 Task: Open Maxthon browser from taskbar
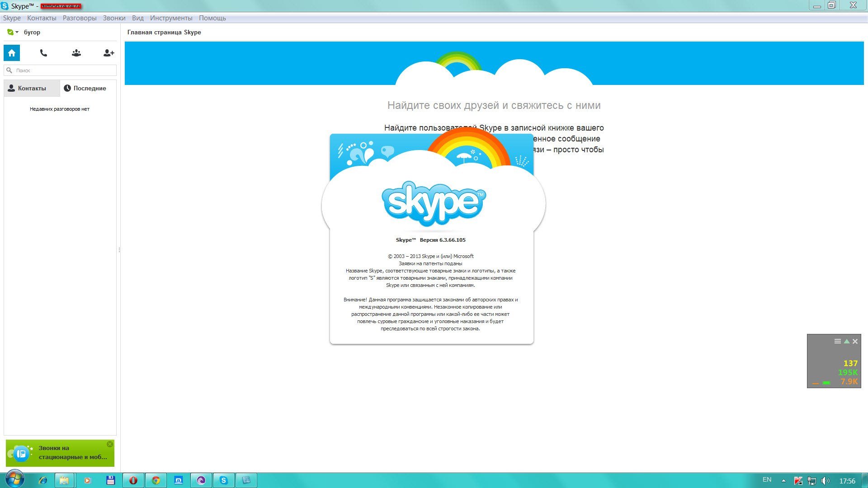click(x=179, y=480)
